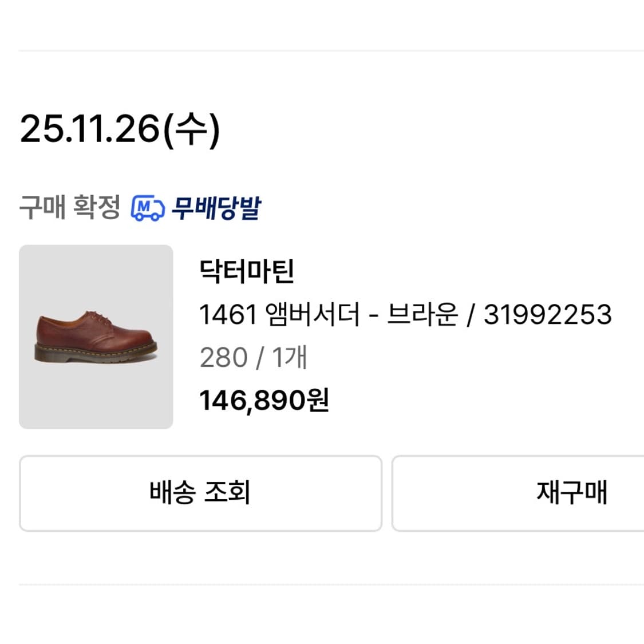The width and height of the screenshot is (644, 644).
Task: Click the Dr. Martens shoe thumbnail
Action: tap(96, 337)
